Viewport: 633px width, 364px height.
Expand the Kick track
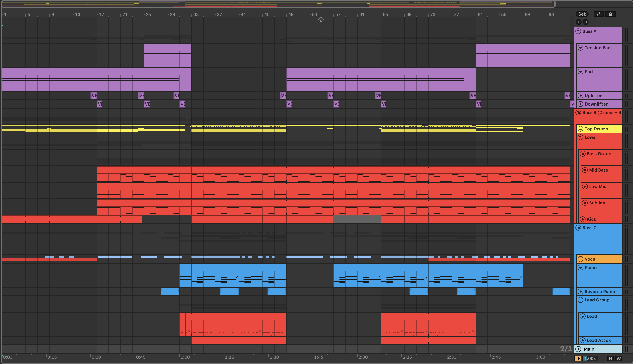583,219
